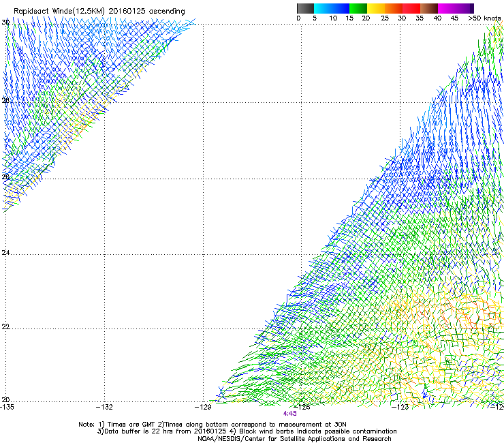This screenshot has width=504, height=443.
Task: Click the latitude axis label "28"
Action: (5, 101)
